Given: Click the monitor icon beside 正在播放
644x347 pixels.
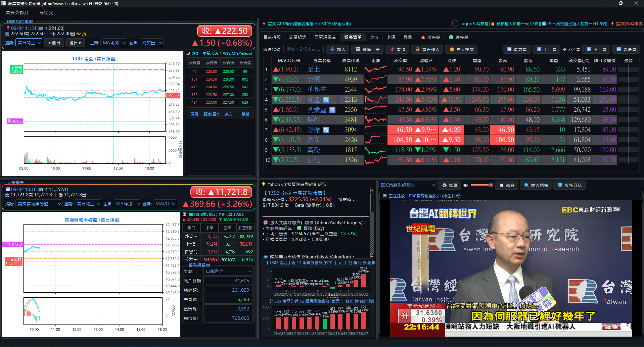Looking at the screenshot, I should 384,196.
